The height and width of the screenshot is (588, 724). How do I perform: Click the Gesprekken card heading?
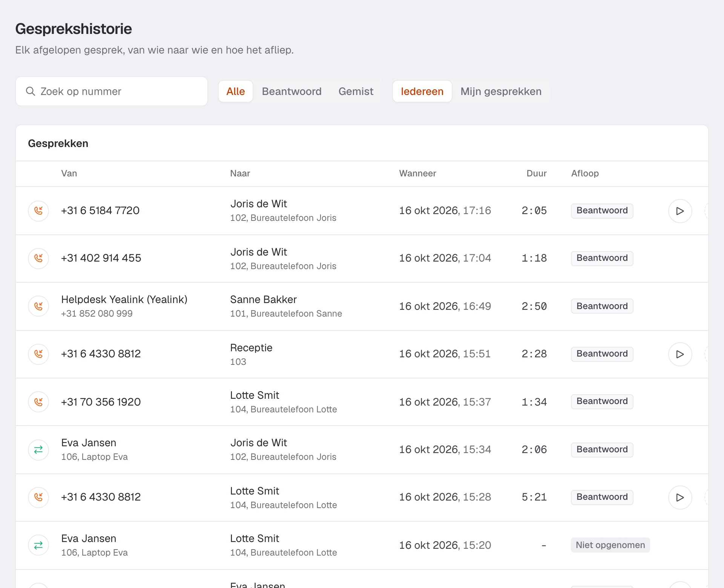[x=58, y=143]
